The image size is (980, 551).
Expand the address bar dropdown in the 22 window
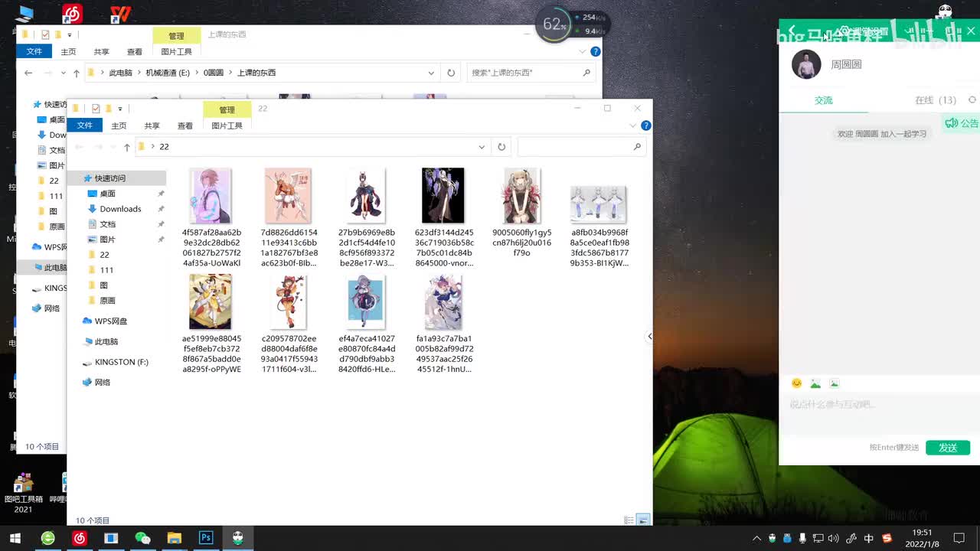(482, 147)
